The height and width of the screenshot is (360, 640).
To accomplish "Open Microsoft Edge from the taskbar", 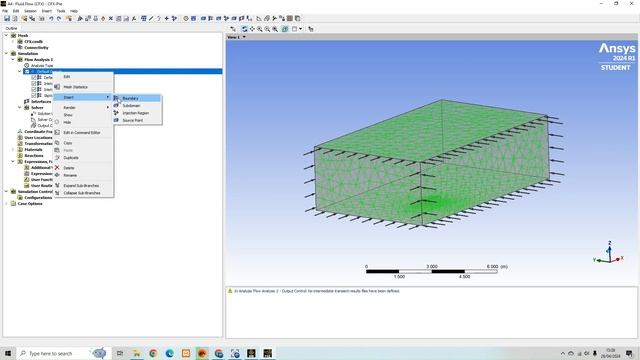I will click(169, 353).
